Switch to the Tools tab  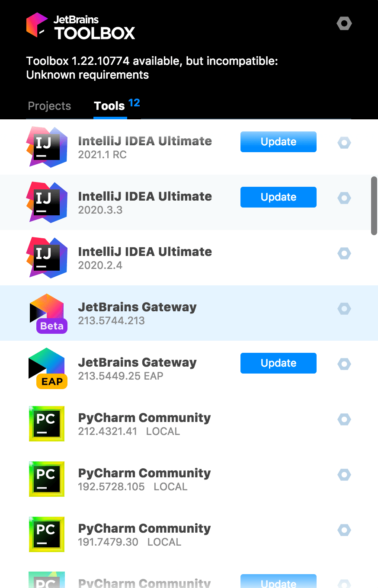point(109,106)
